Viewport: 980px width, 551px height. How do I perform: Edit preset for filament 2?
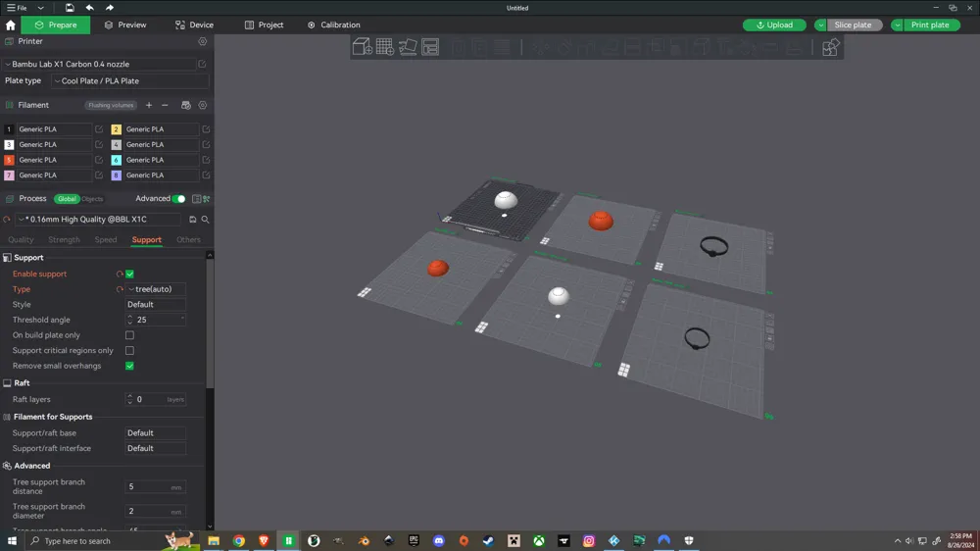coord(206,128)
